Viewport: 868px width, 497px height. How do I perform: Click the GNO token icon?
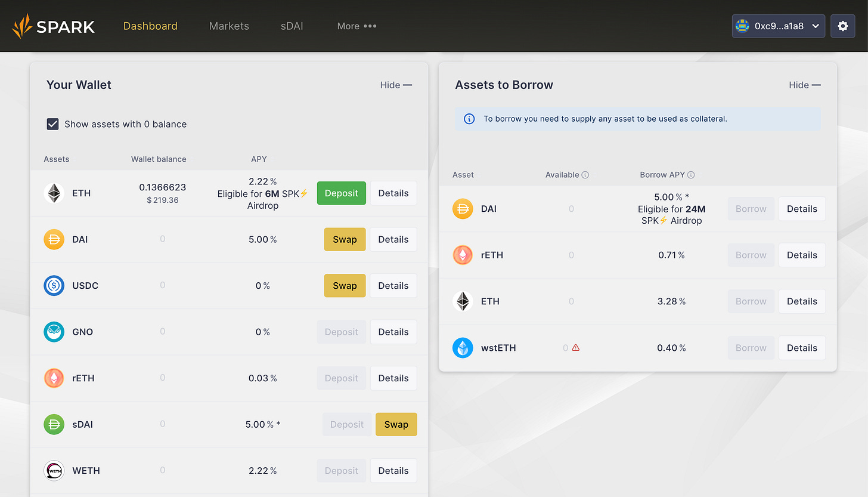point(54,332)
